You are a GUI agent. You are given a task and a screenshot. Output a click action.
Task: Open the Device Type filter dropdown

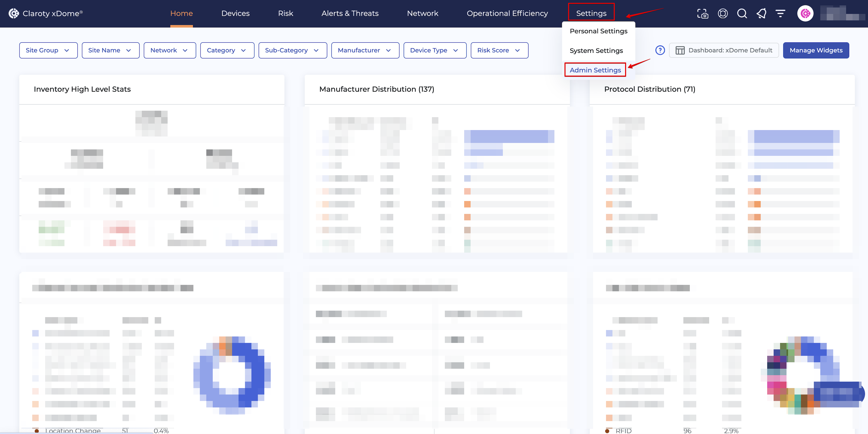click(435, 50)
